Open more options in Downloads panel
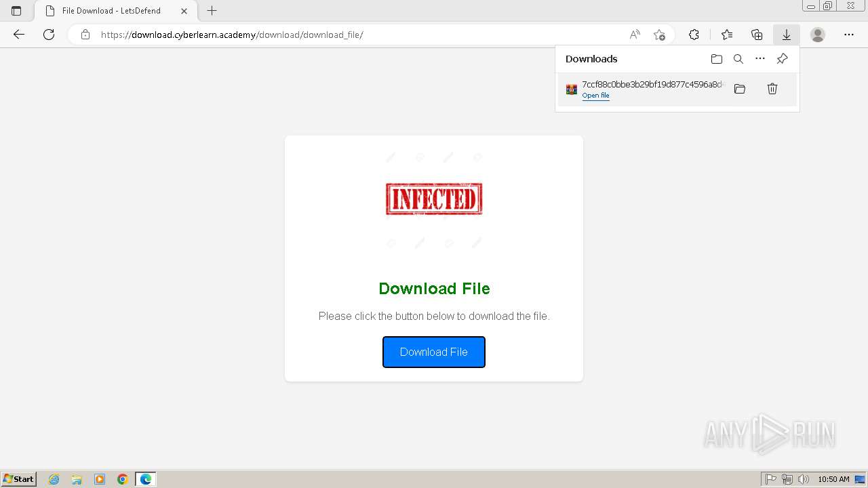The height and width of the screenshot is (488, 868). 760,59
